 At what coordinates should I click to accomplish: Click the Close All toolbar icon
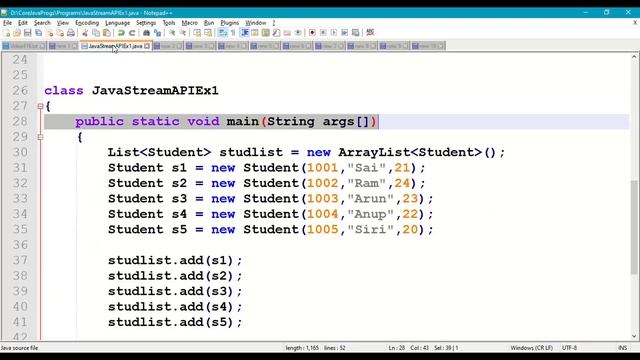click(60, 33)
